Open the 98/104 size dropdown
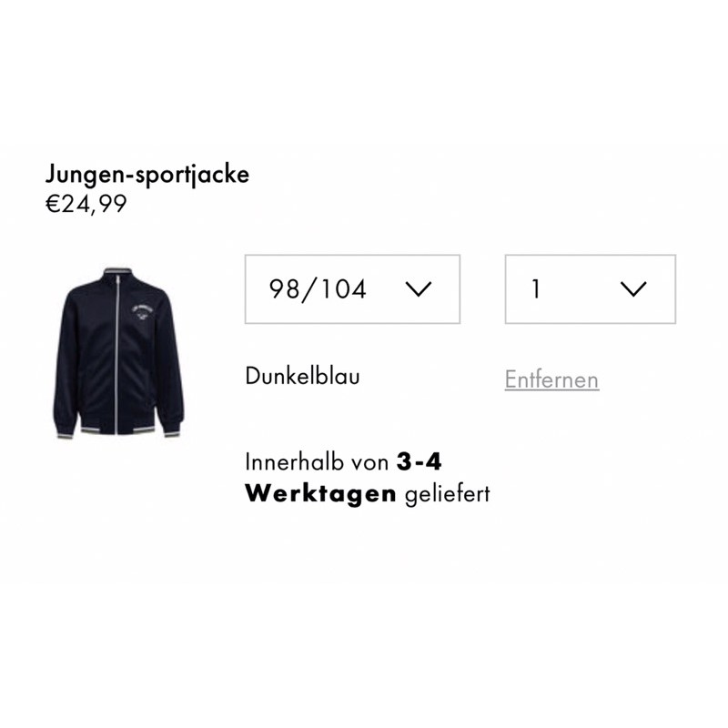 [x=352, y=288]
